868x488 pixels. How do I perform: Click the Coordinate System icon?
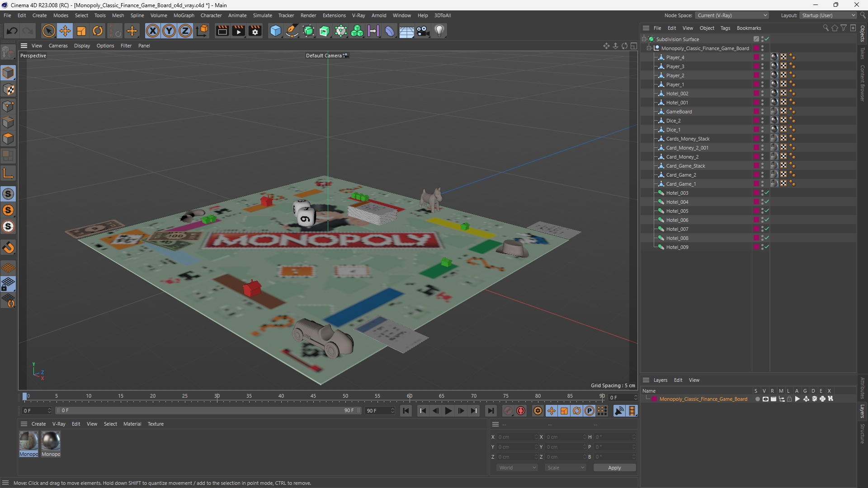coord(203,31)
